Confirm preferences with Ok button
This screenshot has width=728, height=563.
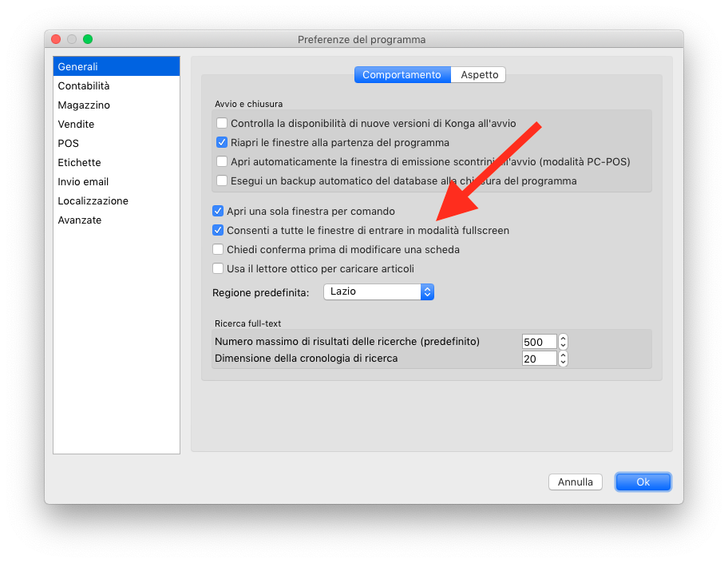(643, 482)
